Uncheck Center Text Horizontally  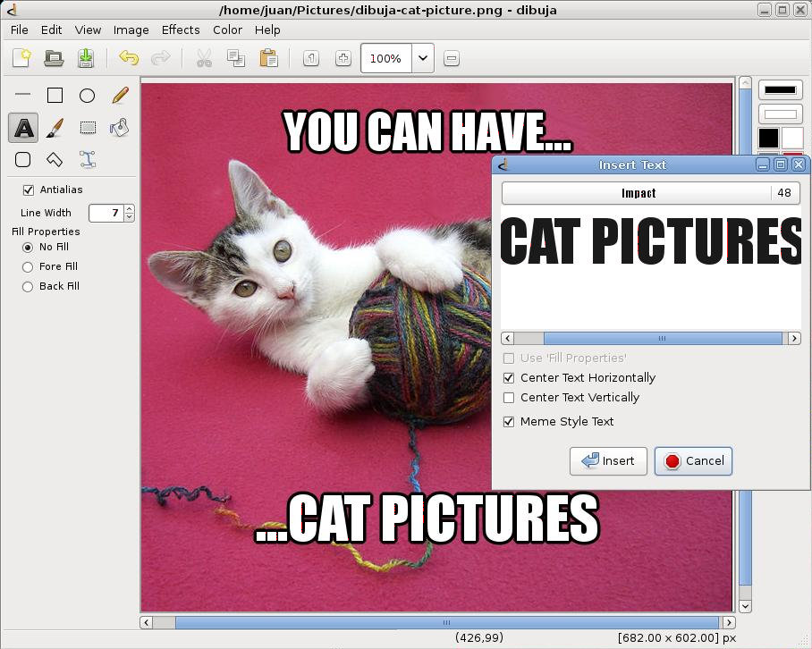point(509,378)
